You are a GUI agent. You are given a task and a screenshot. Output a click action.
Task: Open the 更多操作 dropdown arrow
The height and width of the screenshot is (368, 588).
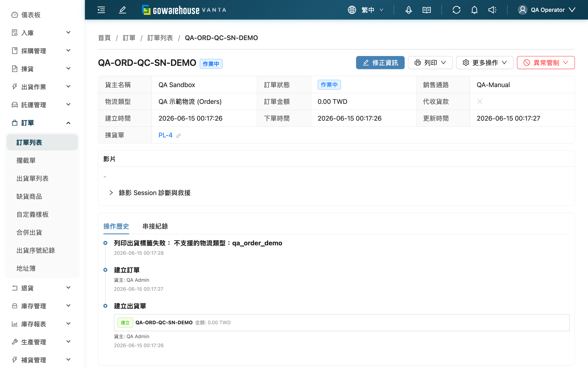(504, 63)
